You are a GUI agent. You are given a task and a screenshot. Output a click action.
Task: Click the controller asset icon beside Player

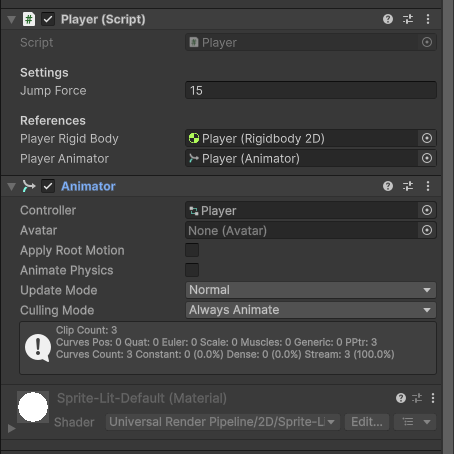coord(194,211)
